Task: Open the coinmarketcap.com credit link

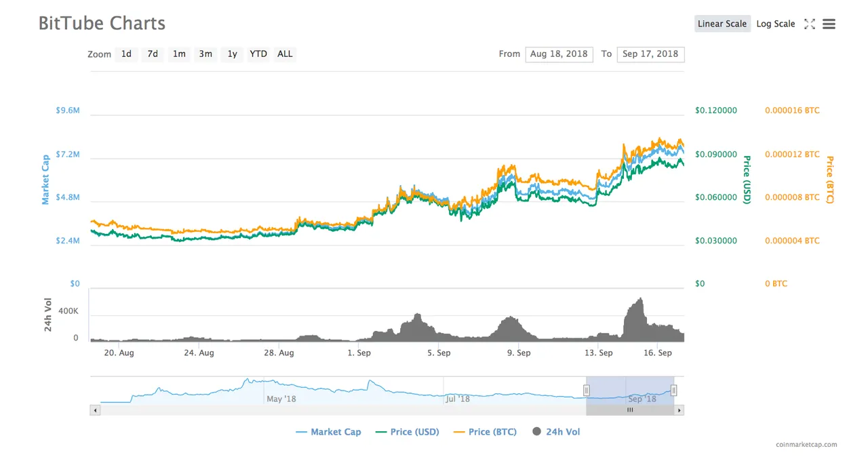Action: pyautogui.click(x=806, y=445)
